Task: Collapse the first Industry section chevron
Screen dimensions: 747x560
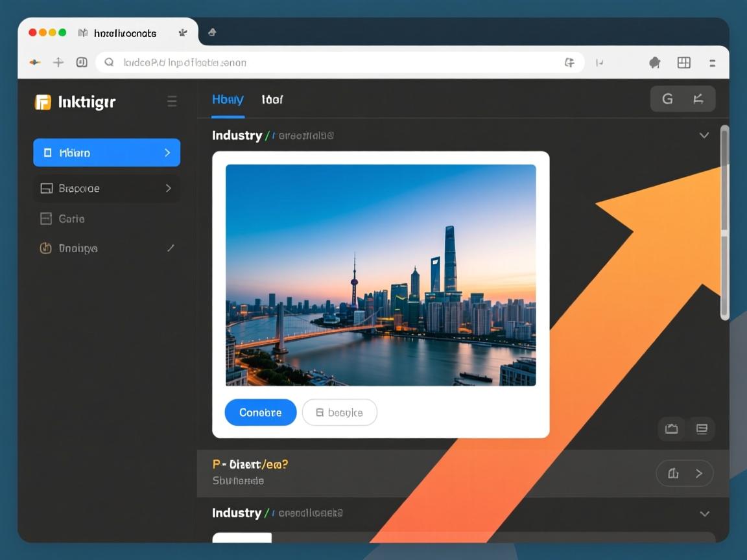Action: click(704, 135)
